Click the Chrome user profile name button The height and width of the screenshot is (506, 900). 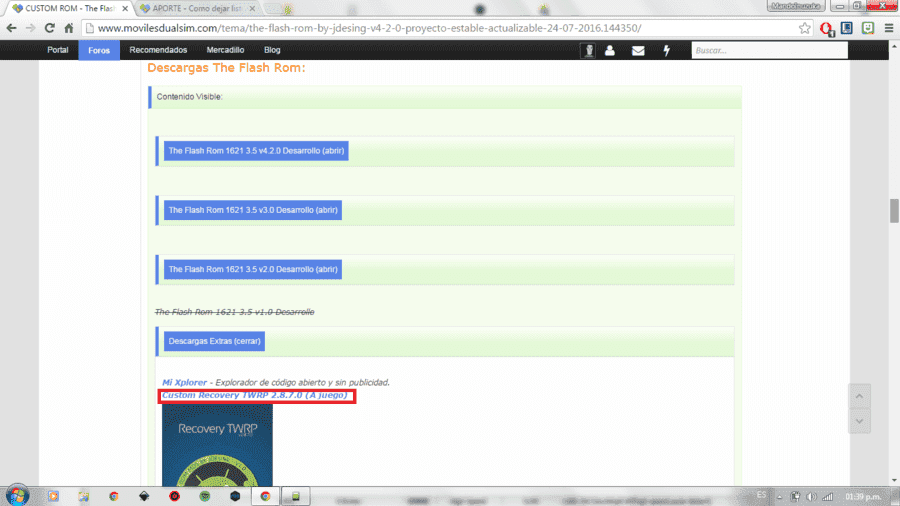(x=796, y=6)
